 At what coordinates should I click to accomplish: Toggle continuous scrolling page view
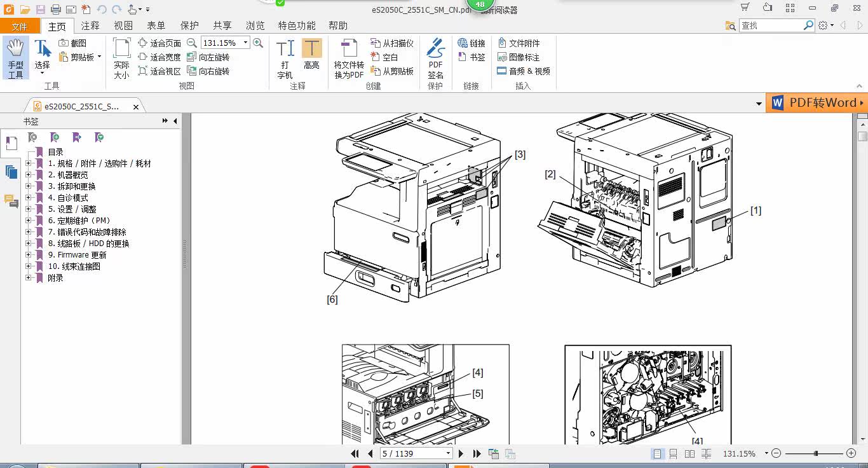(674, 454)
